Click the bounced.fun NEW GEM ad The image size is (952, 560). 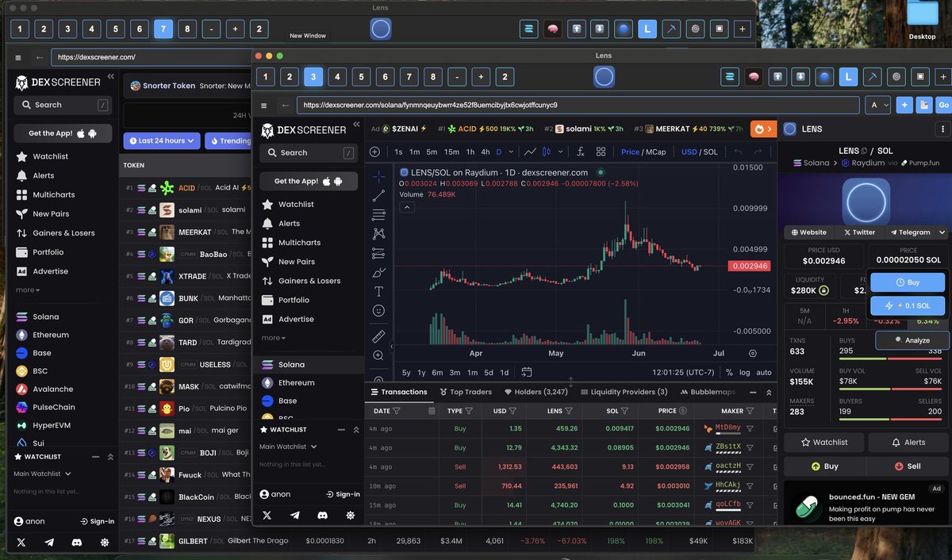point(867,503)
